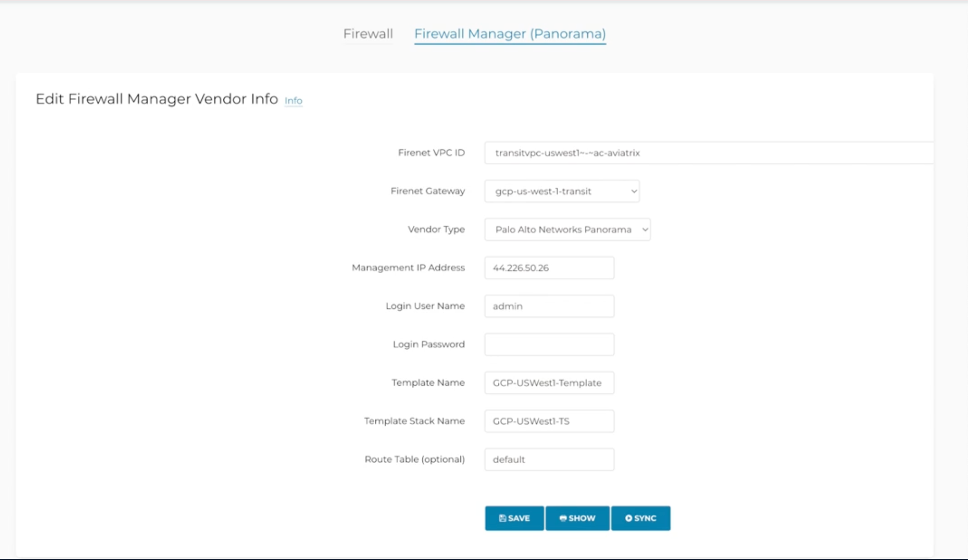This screenshot has width=968, height=560.
Task: Select the Login User Name field
Action: tap(549, 306)
